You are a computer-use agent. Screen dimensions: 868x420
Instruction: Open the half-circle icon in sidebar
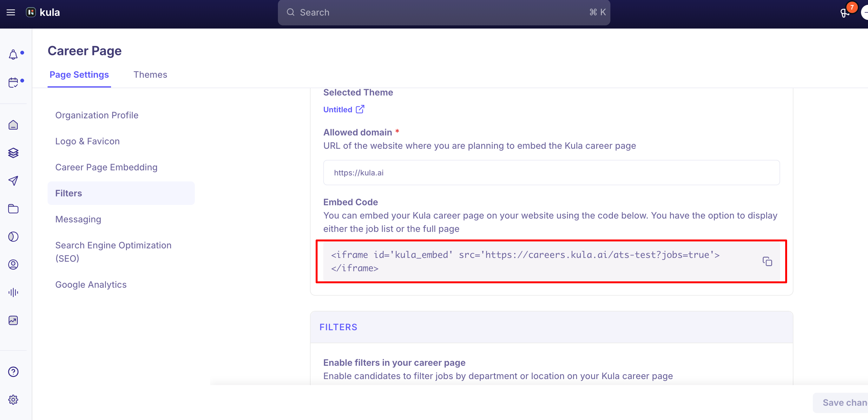coord(13,237)
